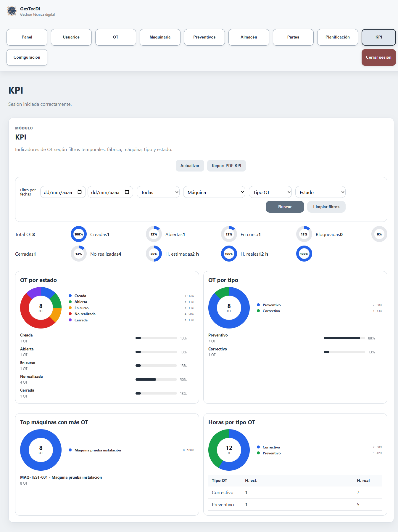Open the Estado filter dropdown

(320, 192)
